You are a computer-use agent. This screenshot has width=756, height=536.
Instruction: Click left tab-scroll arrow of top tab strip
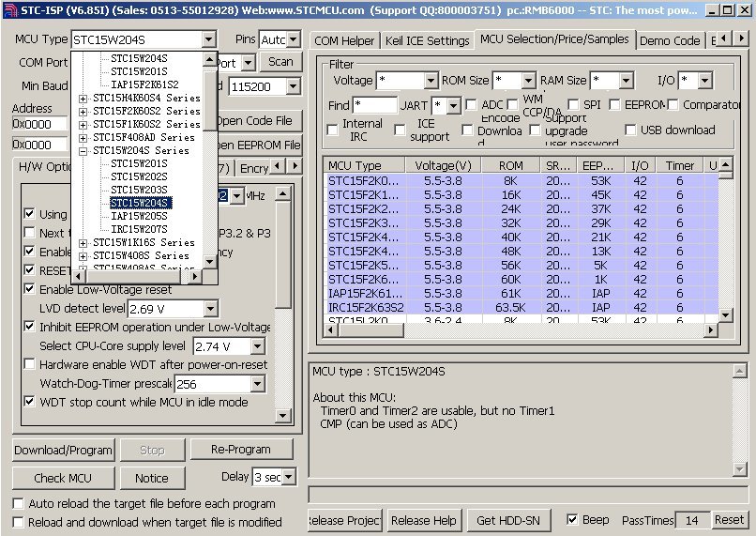724,38
